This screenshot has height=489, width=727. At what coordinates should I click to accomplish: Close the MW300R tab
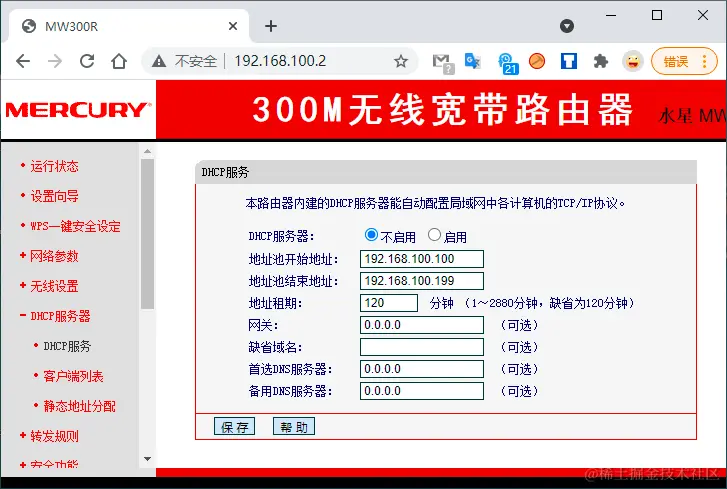point(233,26)
